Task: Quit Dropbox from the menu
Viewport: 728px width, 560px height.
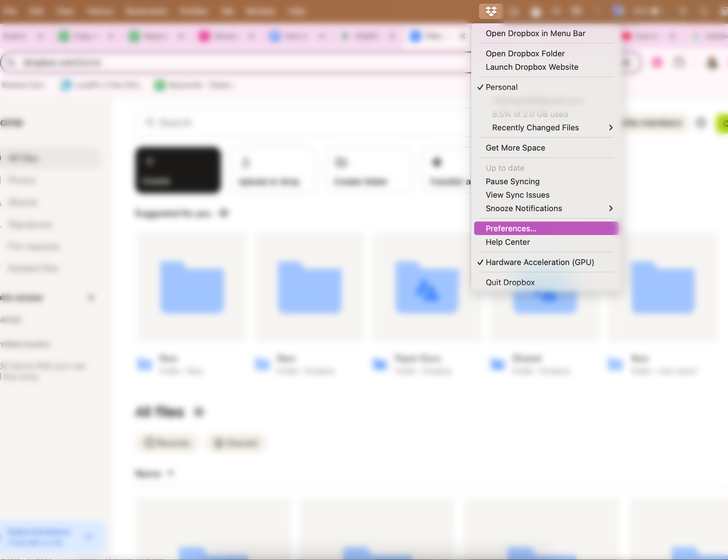Action: [510, 282]
